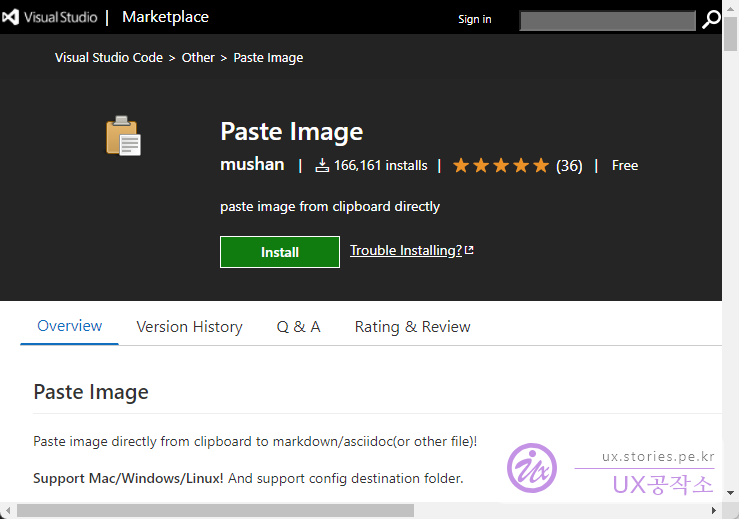Screen dimensions: 739x519
Task: Click the vertical scrollbar down arrow
Action: [x=731, y=493]
